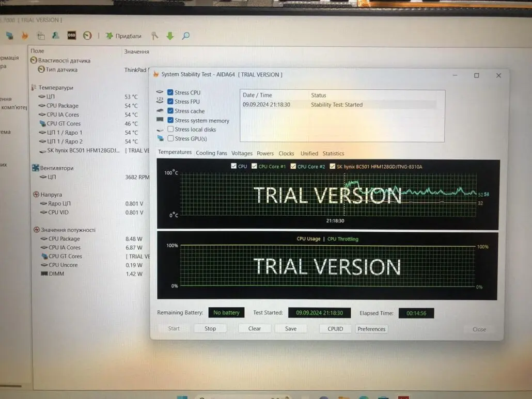Open the wrench preferences toolbar icon
This screenshot has height=399, width=532.
coord(154,36)
